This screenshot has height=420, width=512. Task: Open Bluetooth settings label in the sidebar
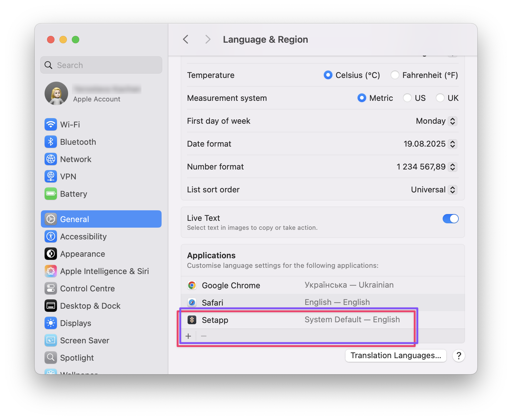point(78,142)
